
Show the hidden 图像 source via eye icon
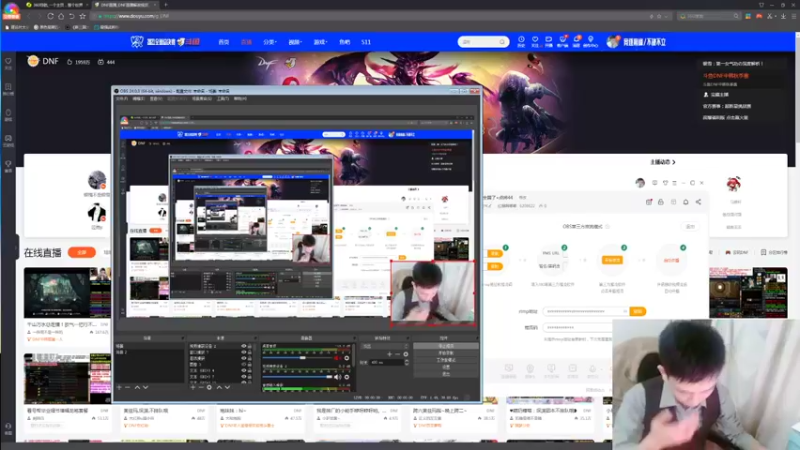[x=243, y=364]
